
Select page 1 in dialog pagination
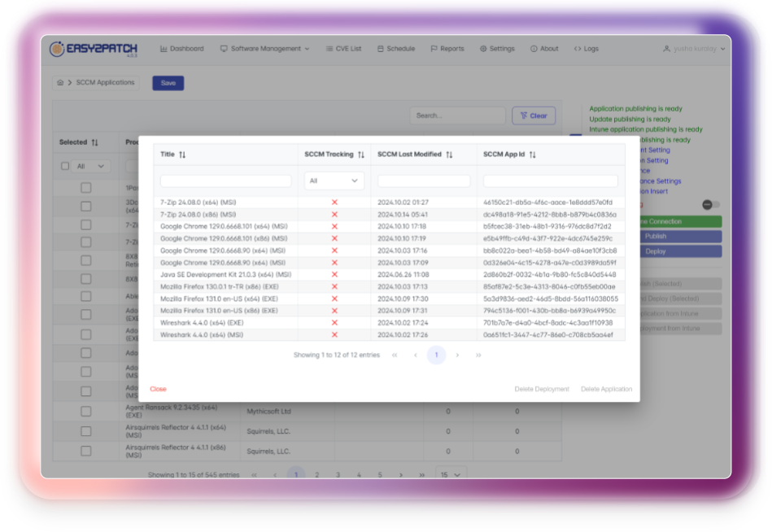click(436, 355)
